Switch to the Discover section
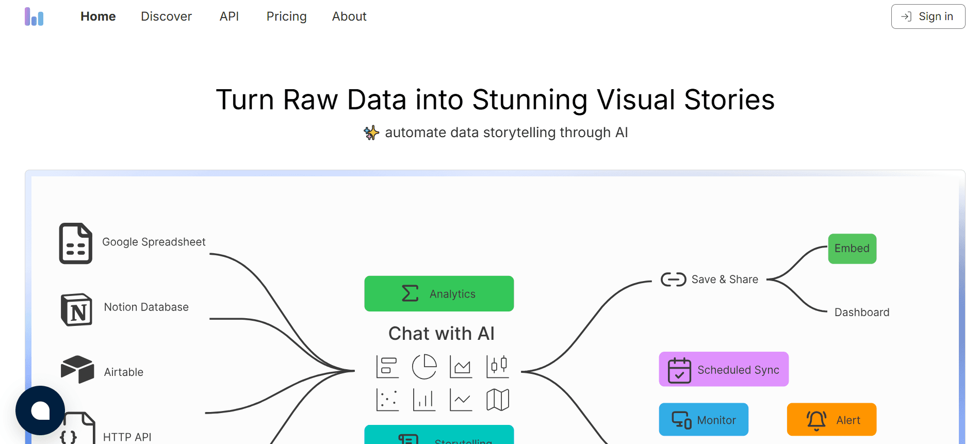This screenshot has width=980, height=444. (166, 17)
